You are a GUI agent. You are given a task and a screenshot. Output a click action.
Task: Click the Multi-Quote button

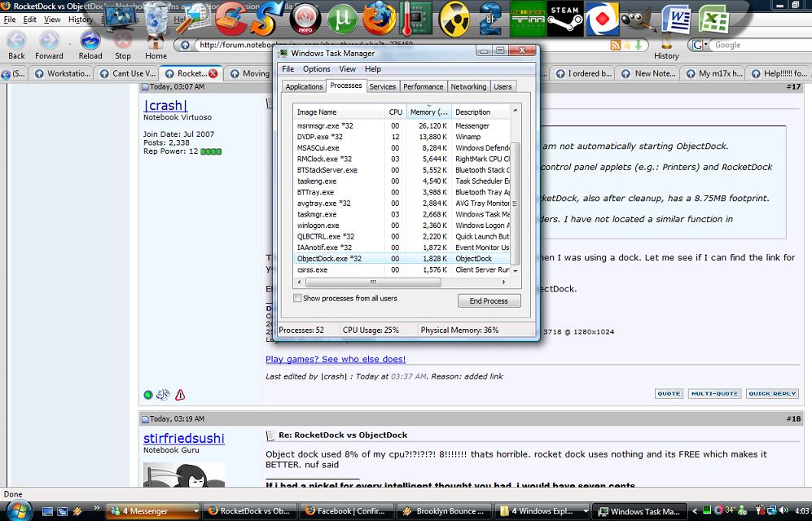pyautogui.click(x=714, y=394)
